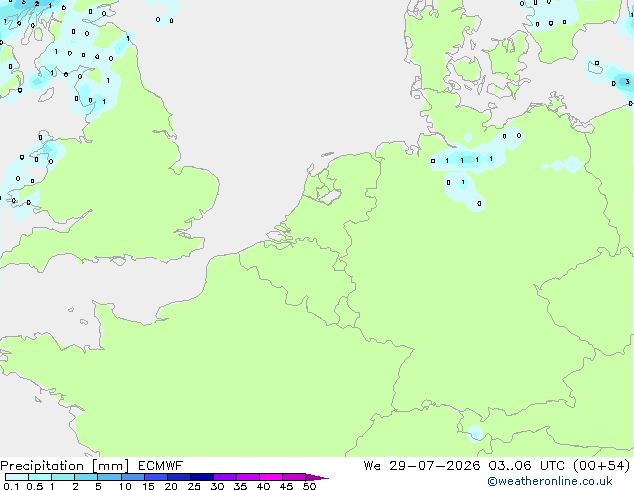Click the '25' legend scale label
This screenshot has height=490, width=634.
[194, 486]
